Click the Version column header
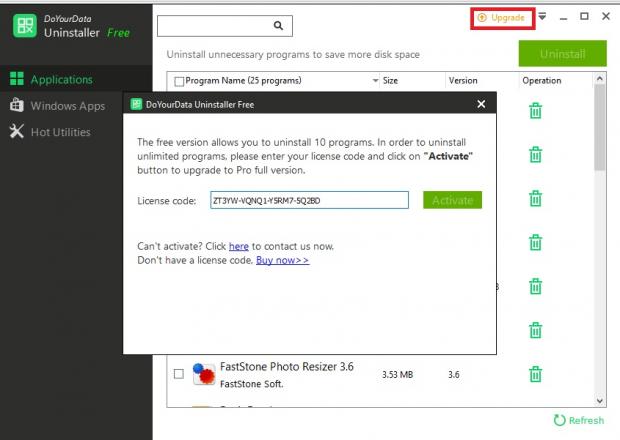Image resolution: width=620 pixels, height=440 pixels. tap(463, 80)
